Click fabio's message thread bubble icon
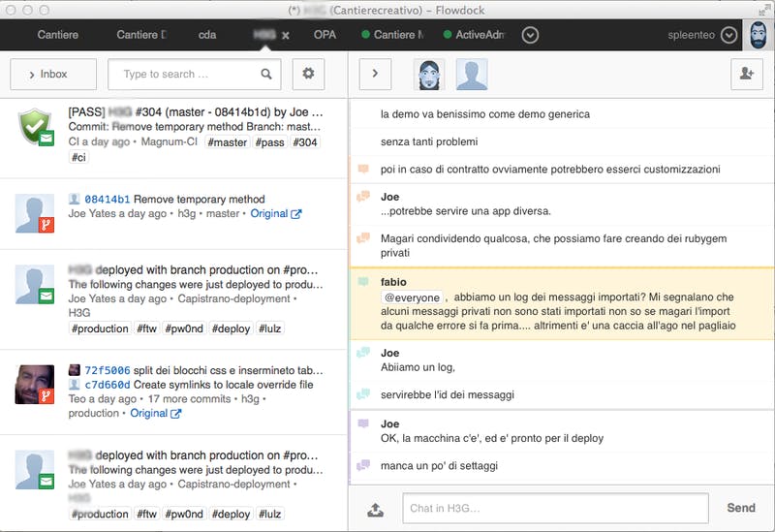775x532 pixels. point(363,282)
